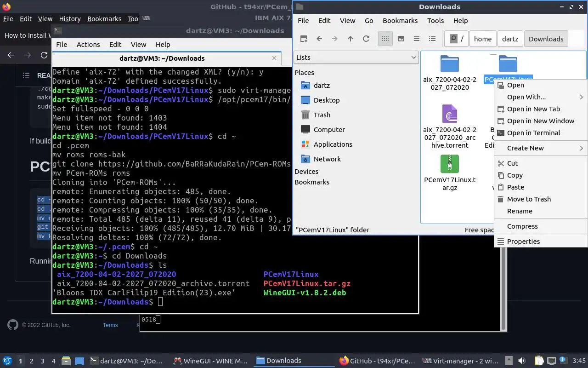Switch to WineGUI taskbar entry

click(210, 361)
